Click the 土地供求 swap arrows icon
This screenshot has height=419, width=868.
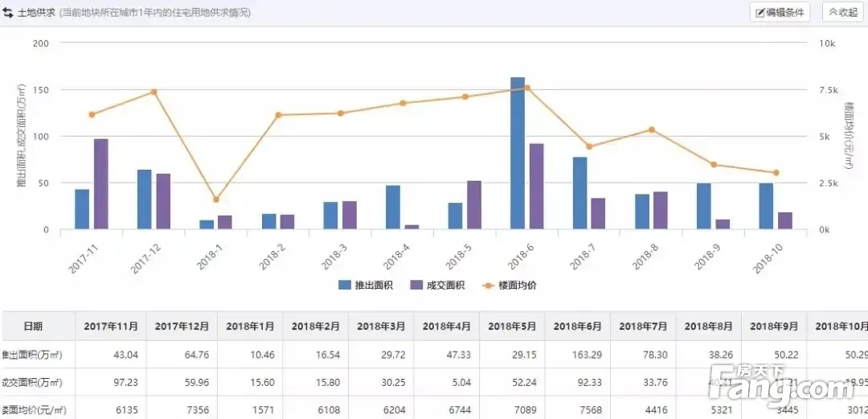(8, 13)
